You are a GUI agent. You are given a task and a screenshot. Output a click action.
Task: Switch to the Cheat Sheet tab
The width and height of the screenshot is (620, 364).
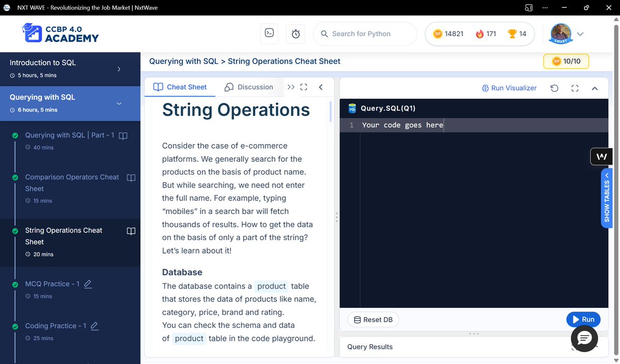click(x=180, y=87)
